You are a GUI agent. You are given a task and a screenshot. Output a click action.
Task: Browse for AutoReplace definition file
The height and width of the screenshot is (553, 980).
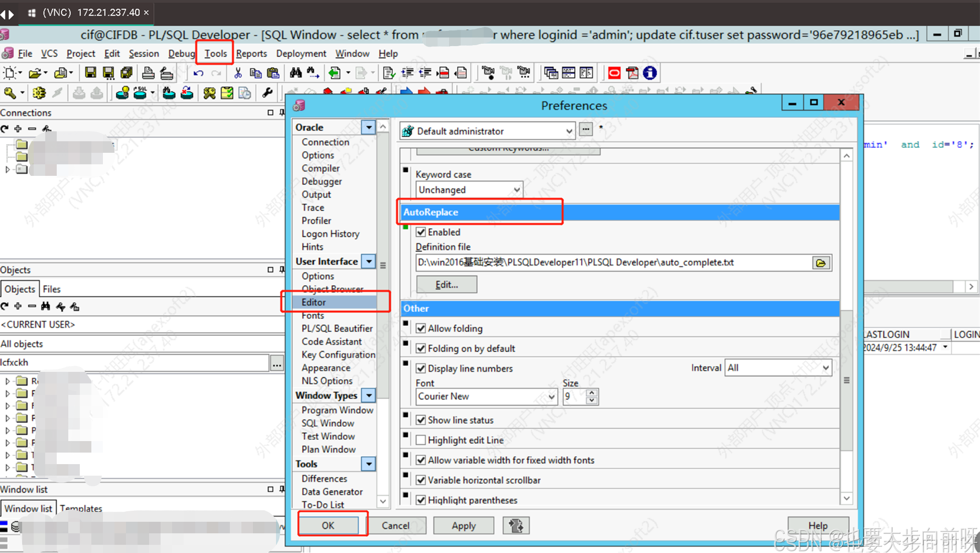(x=821, y=263)
